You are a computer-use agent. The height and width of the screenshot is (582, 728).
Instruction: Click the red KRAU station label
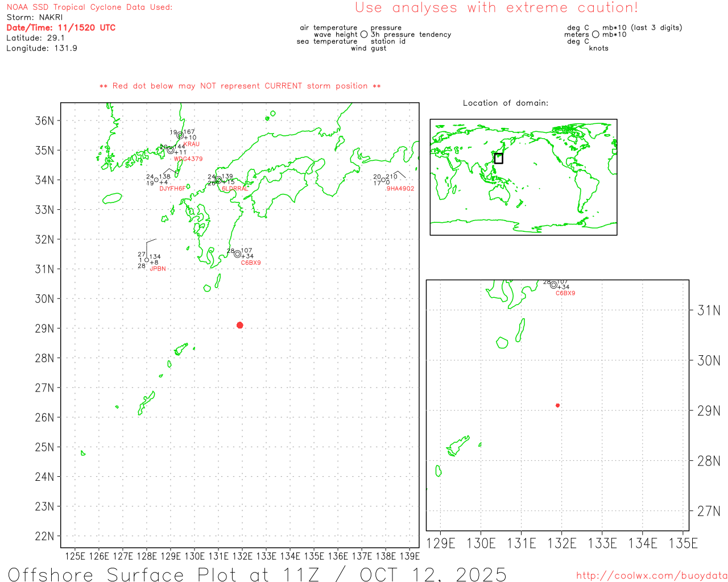pyautogui.click(x=192, y=144)
